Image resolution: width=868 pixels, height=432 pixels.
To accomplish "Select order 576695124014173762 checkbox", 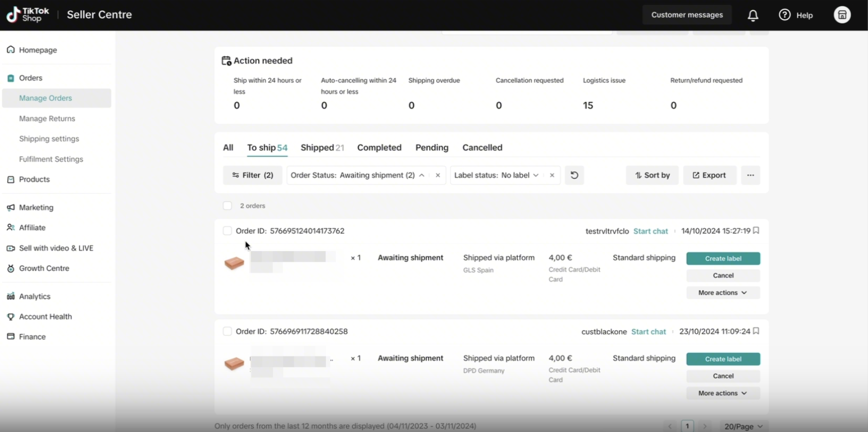I will pyautogui.click(x=227, y=231).
